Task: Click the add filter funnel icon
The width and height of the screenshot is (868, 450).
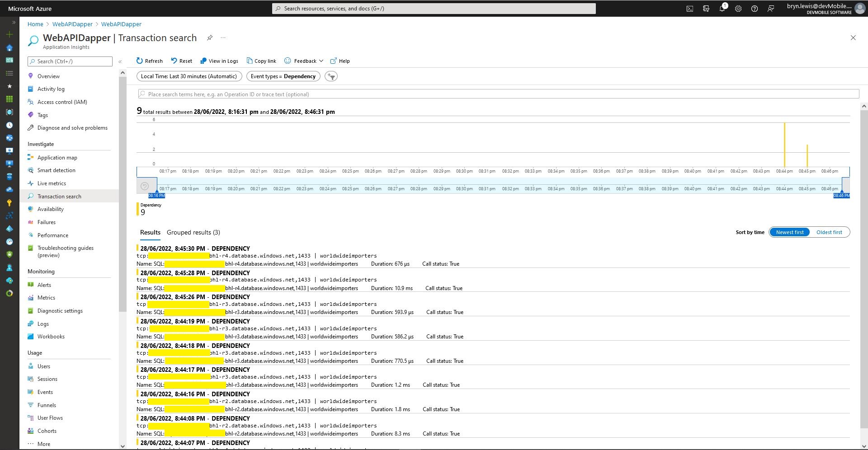Action: pos(331,76)
